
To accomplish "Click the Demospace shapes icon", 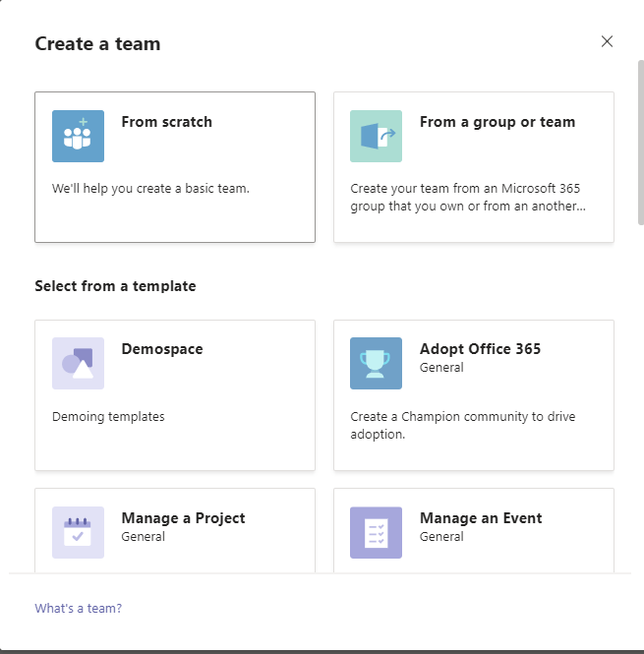I will coord(78,363).
